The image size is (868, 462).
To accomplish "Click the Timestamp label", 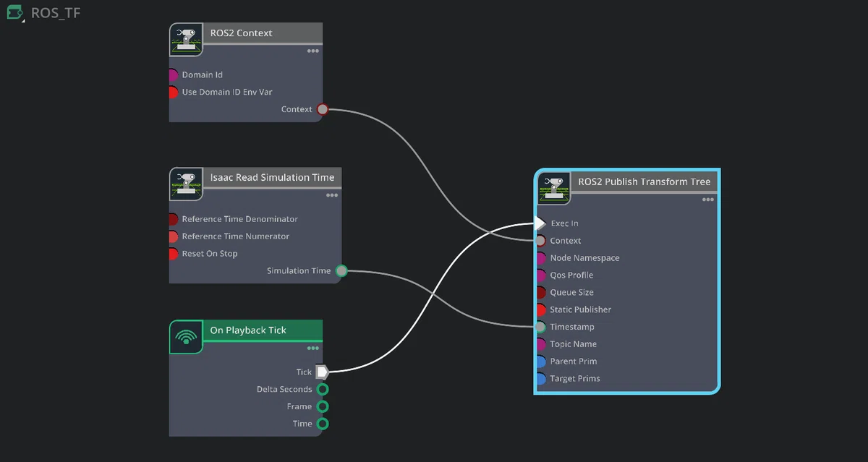I will pyautogui.click(x=572, y=327).
